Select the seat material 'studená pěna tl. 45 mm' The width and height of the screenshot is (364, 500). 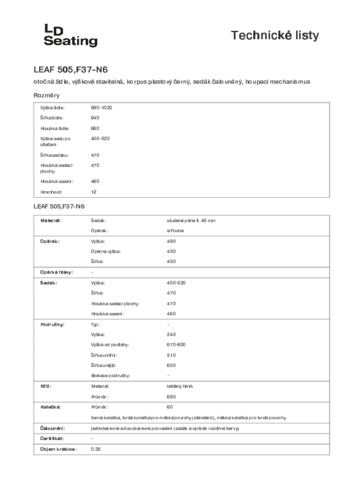(x=191, y=221)
